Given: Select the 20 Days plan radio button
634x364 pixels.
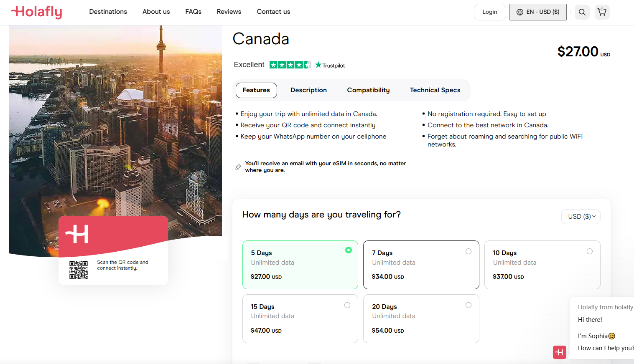Looking at the screenshot, I should (x=468, y=305).
